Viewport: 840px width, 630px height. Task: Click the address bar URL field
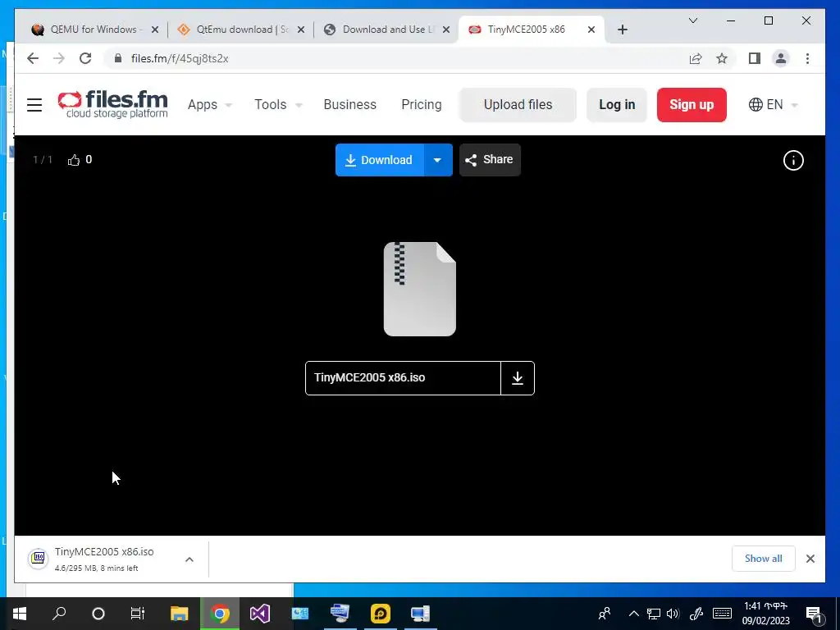[396, 58]
